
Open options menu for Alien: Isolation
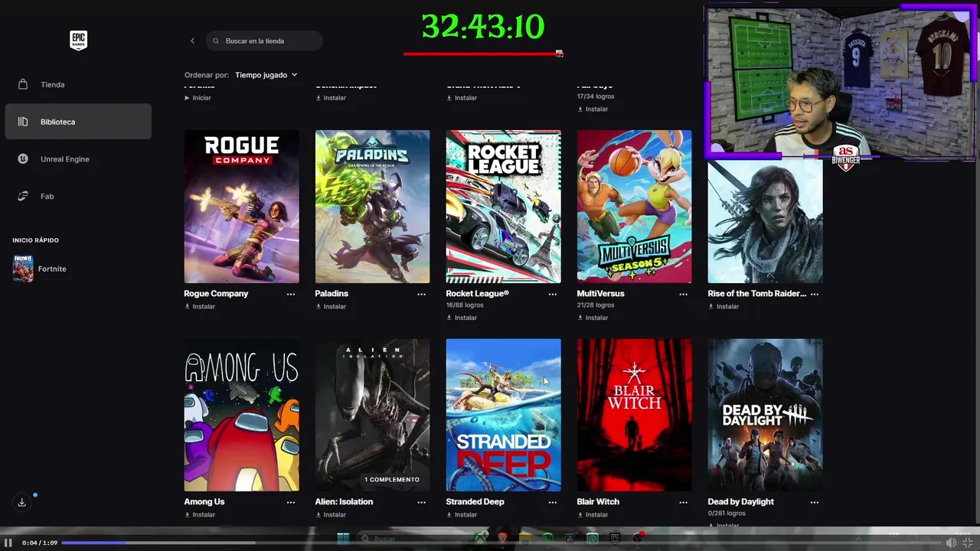point(422,502)
